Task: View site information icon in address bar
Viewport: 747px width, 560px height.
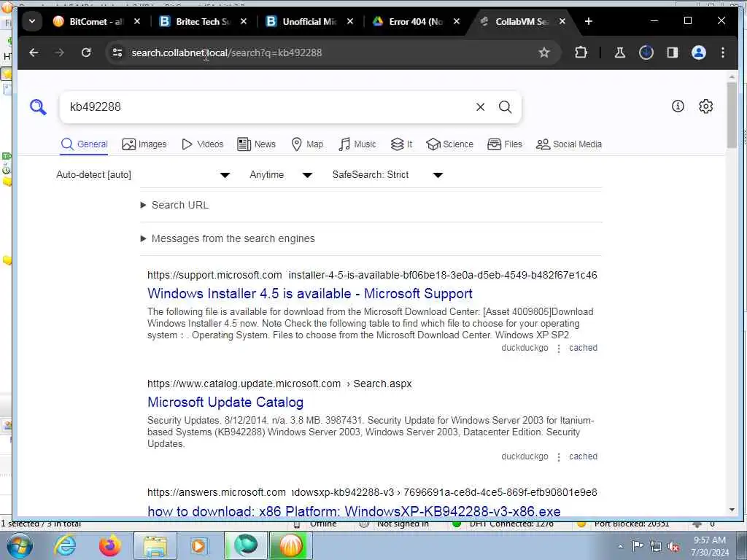Action: 117,52
